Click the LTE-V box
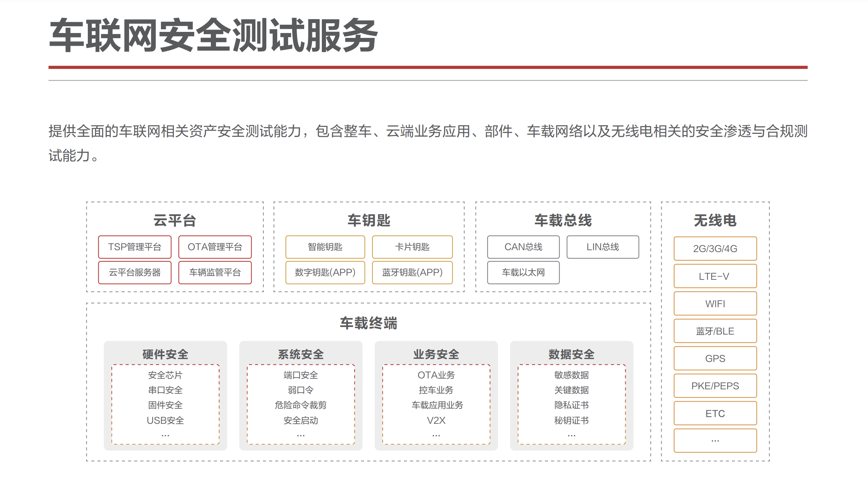The image size is (868, 495). pyautogui.click(x=715, y=276)
